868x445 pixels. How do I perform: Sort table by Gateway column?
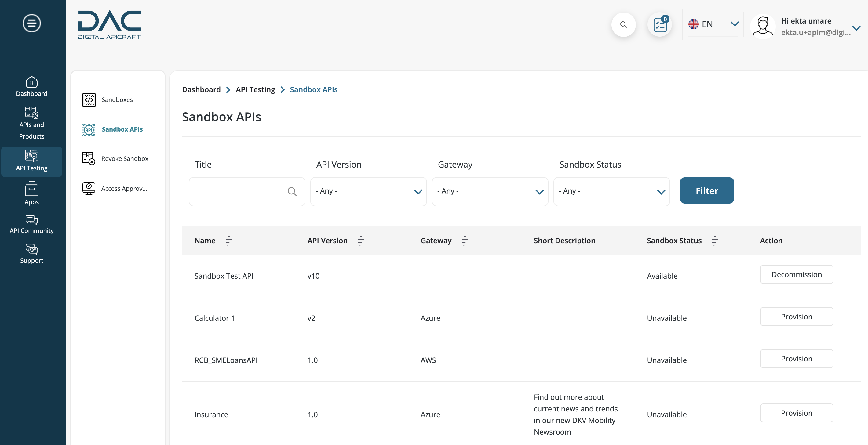tap(464, 241)
